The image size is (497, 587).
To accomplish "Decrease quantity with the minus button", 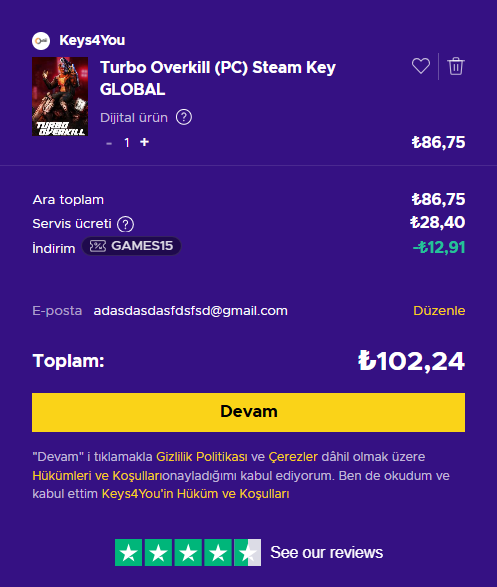I will [x=109, y=143].
